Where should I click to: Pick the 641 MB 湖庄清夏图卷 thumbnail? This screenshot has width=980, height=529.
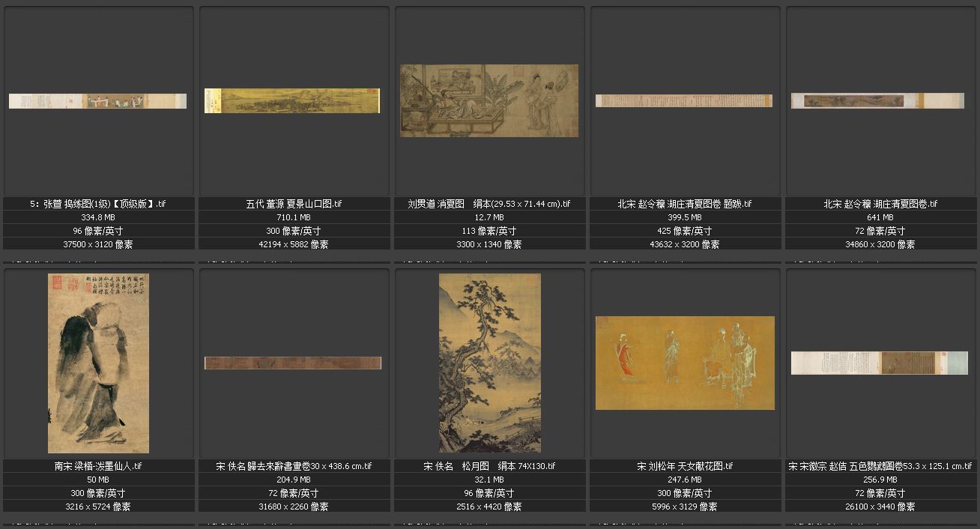[x=880, y=100]
